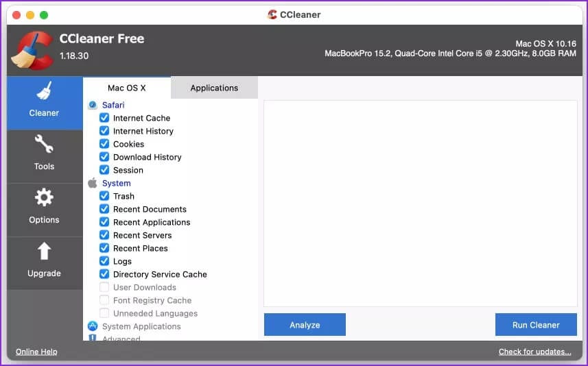This screenshot has height=366, width=588.
Task: Toggle the Recent Applications checkbox
Action: pos(104,222)
